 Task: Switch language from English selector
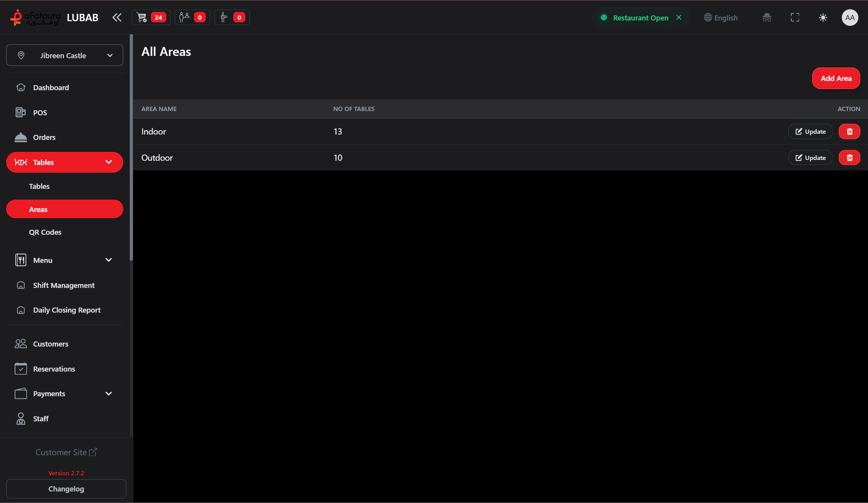click(x=721, y=18)
